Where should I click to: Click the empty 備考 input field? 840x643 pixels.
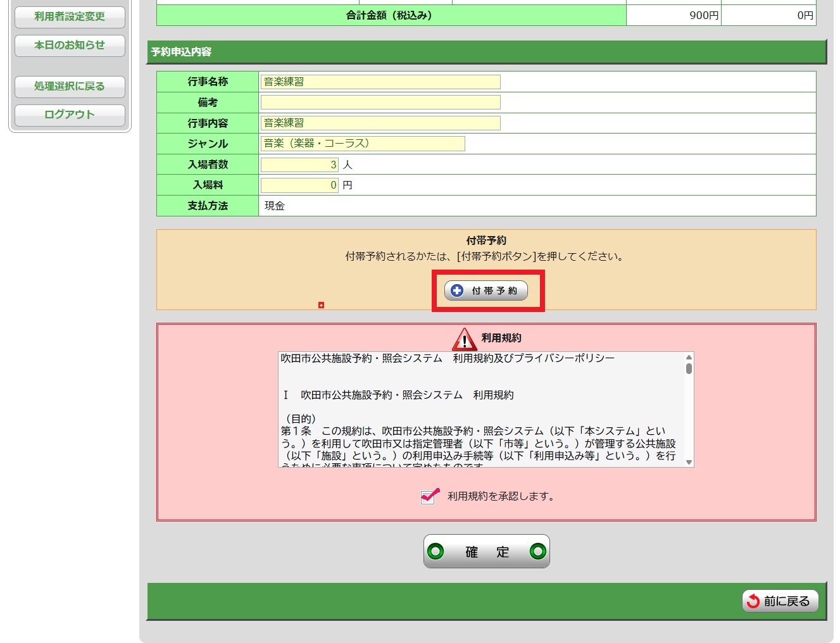coord(380,103)
